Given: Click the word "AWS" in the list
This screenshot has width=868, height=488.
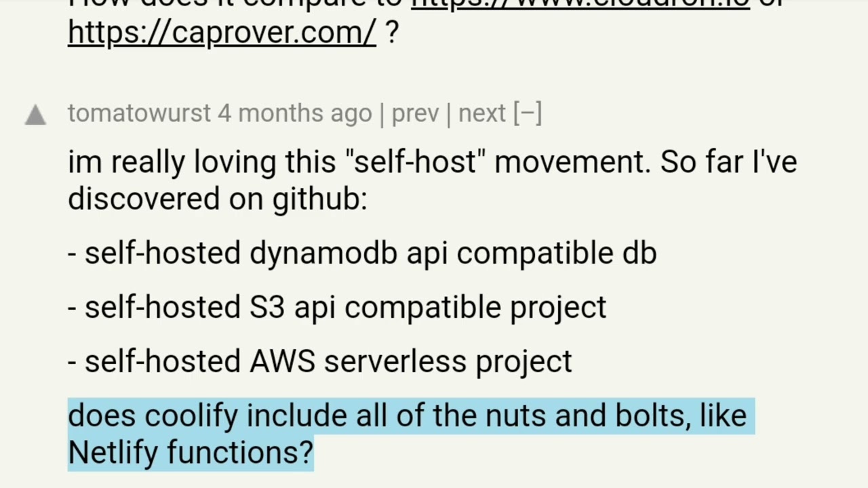Looking at the screenshot, I should coord(282,361).
